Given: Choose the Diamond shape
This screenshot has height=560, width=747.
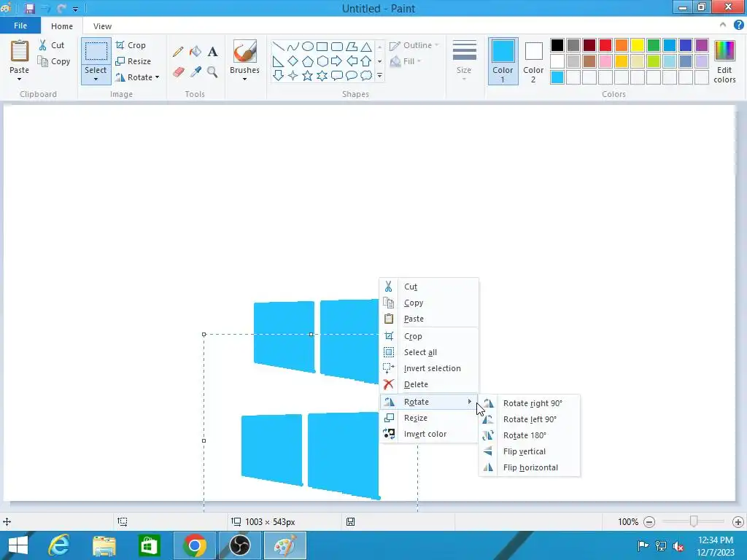Looking at the screenshot, I should (293, 61).
